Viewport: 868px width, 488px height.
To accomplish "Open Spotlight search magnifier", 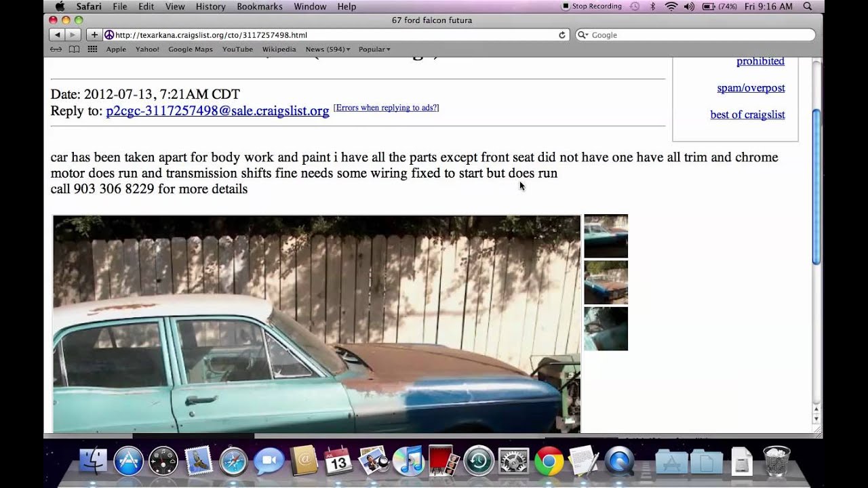I will point(808,6).
